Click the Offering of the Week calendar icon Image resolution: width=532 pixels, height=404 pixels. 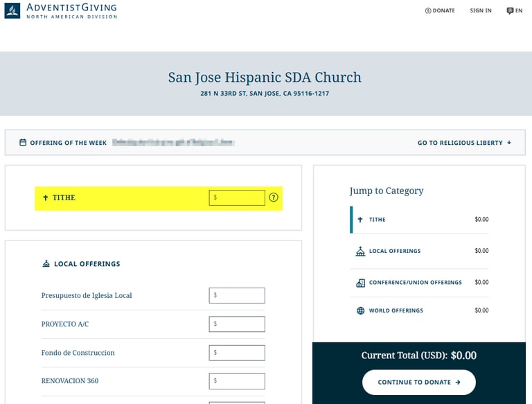click(x=23, y=142)
